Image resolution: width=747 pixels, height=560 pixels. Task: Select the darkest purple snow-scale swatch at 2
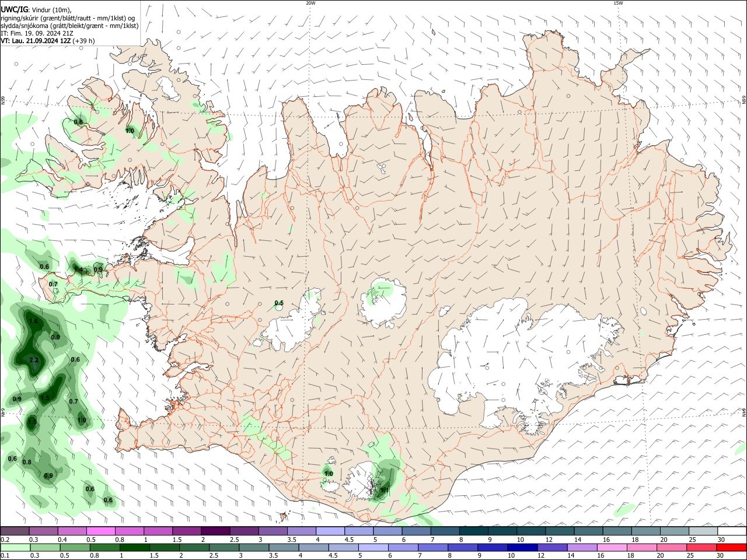(x=215, y=531)
